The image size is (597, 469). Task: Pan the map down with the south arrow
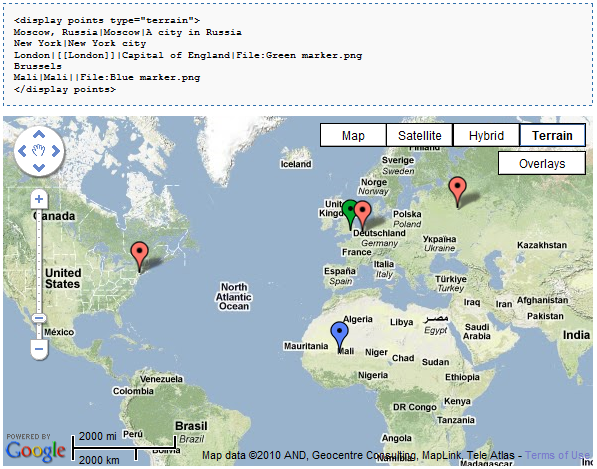coord(39,167)
